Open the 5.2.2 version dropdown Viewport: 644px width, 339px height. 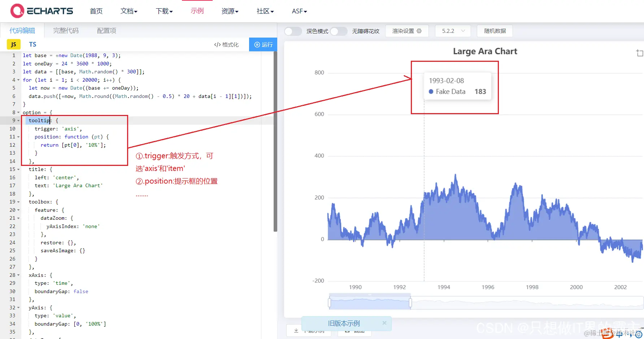pyautogui.click(x=453, y=31)
